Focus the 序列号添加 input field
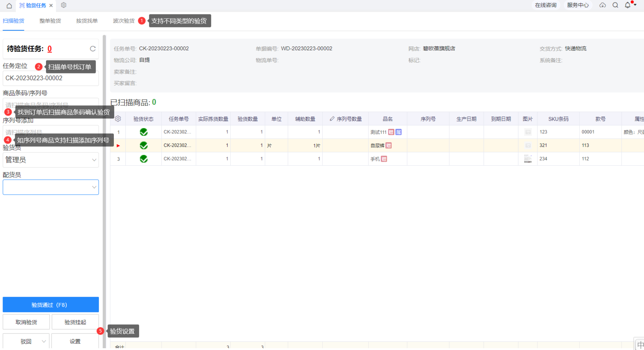The height and width of the screenshot is (350, 644). pos(51,132)
